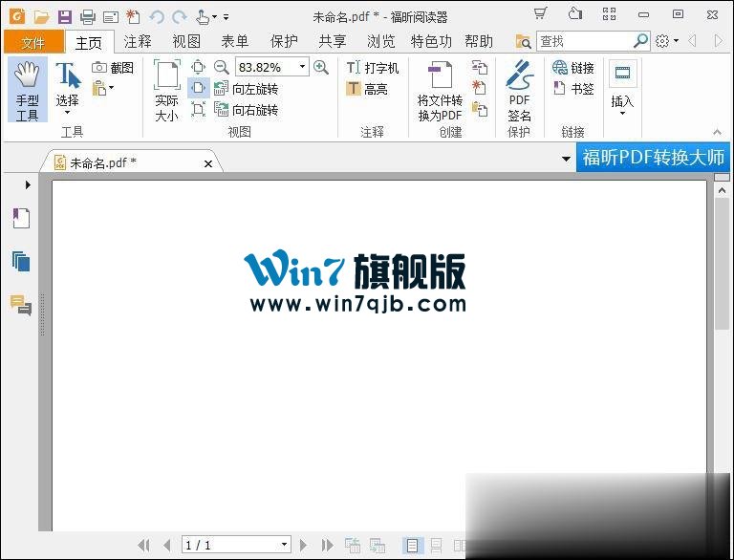Switch to the 保护 ribbon tab
Viewport: 734px width, 560px height.
[284, 42]
